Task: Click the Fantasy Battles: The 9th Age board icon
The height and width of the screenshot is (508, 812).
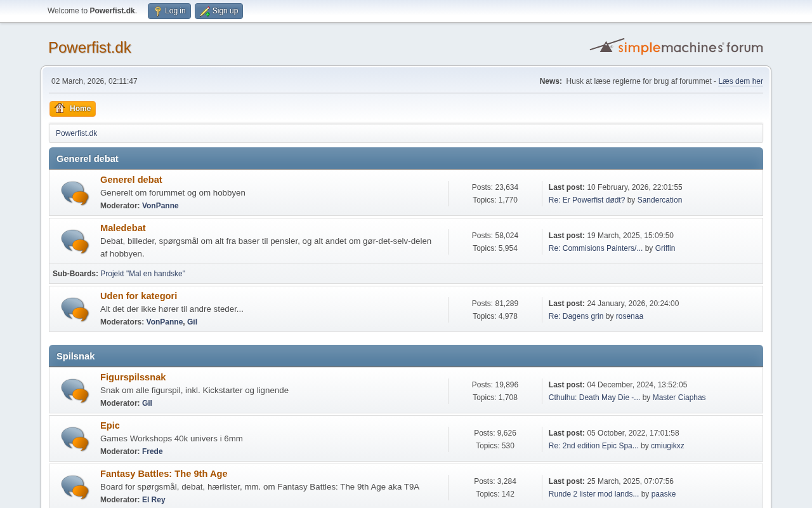Action: pyautogui.click(x=75, y=487)
